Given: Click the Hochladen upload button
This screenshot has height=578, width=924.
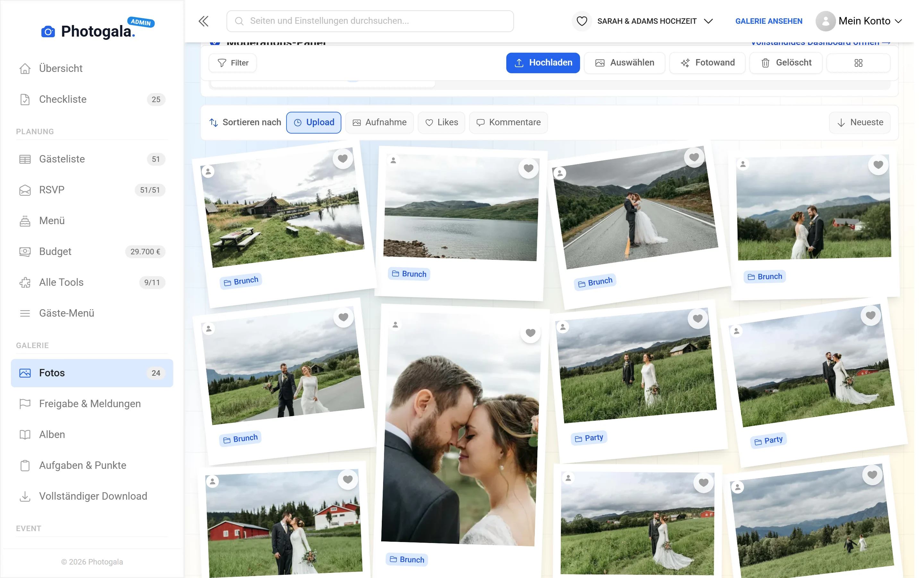Looking at the screenshot, I should 543,63.
